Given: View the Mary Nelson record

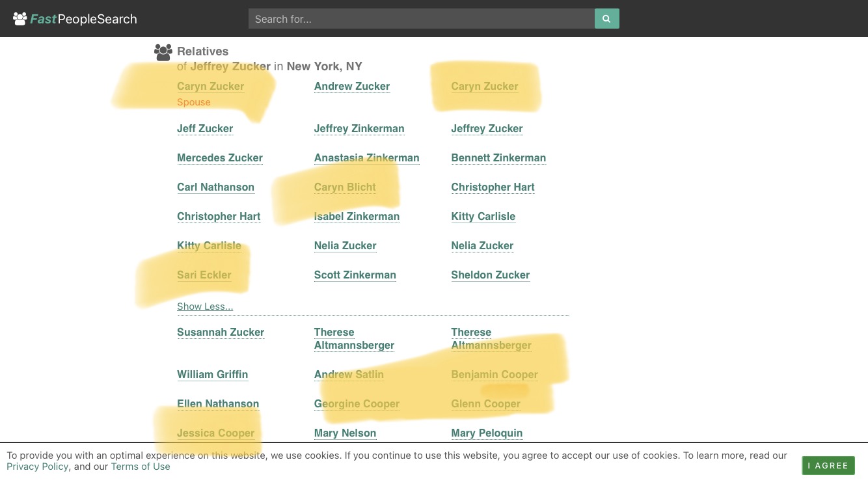Looking at the screenshot, I should 345,433.
